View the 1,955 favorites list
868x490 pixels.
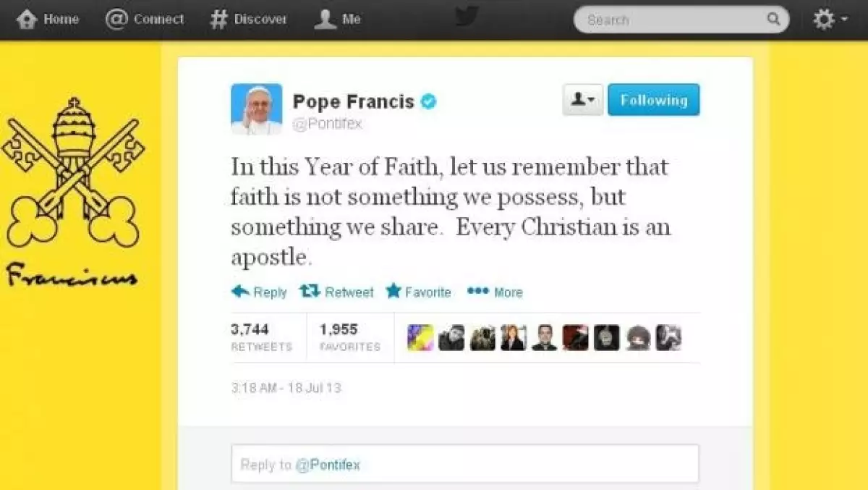coord(349,337)
